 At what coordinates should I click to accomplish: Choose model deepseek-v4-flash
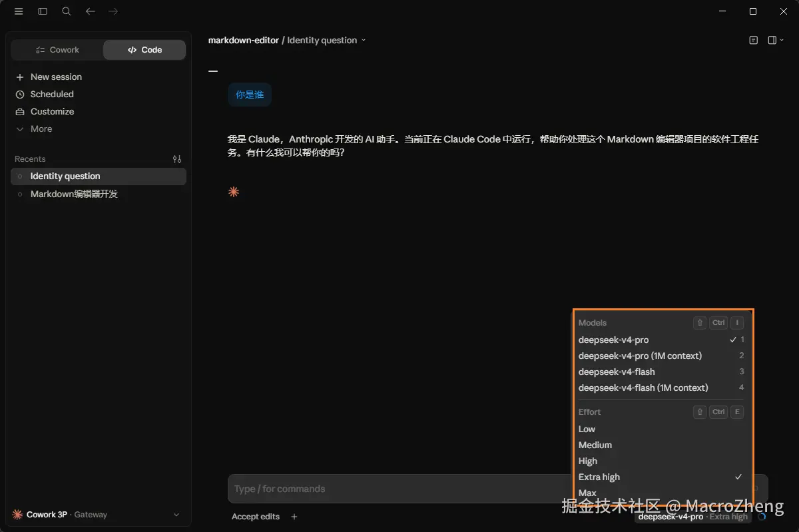point(661,372)
